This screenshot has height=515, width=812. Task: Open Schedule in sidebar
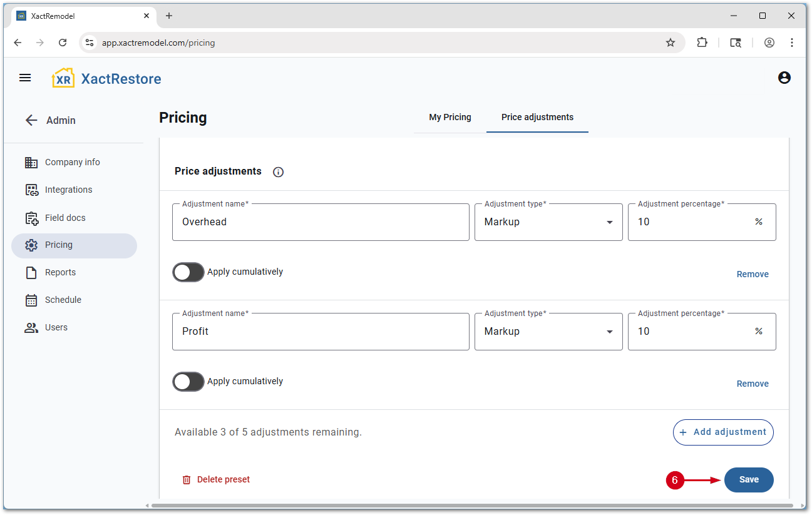tap(63, 300)
